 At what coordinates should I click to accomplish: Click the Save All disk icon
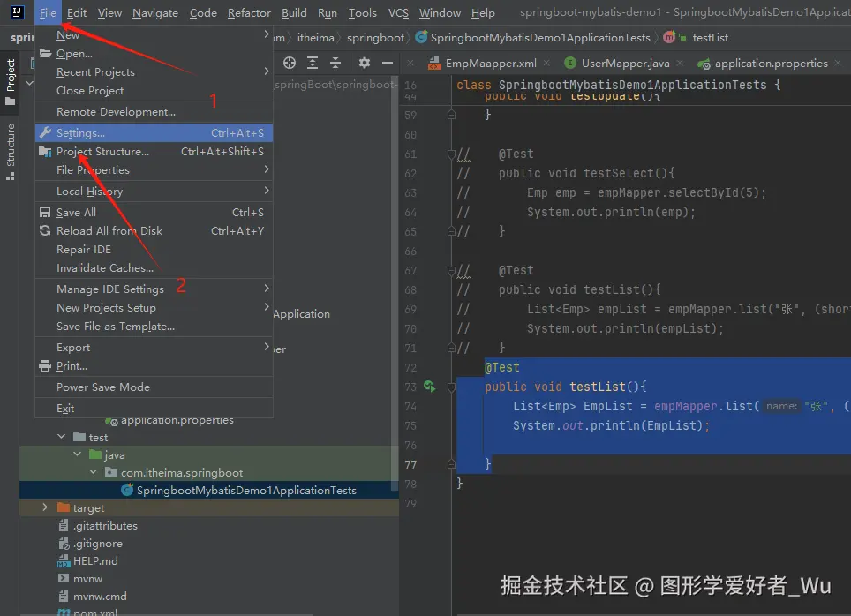[x=45, y=212]
